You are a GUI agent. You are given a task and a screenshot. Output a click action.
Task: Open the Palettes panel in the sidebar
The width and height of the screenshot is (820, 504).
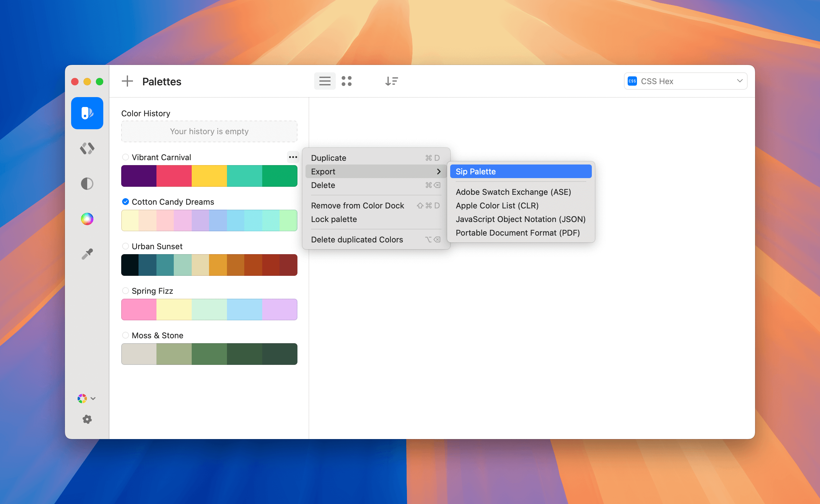pos(87,113)
